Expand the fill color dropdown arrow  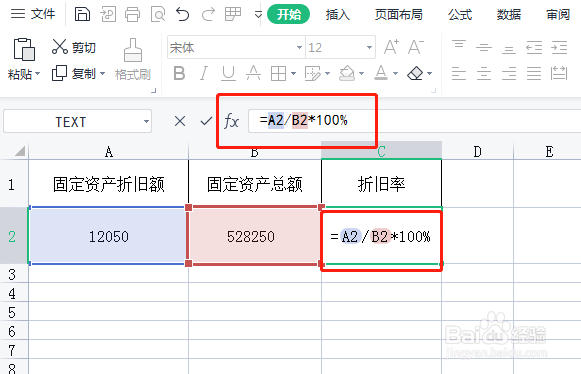[361, 73]
